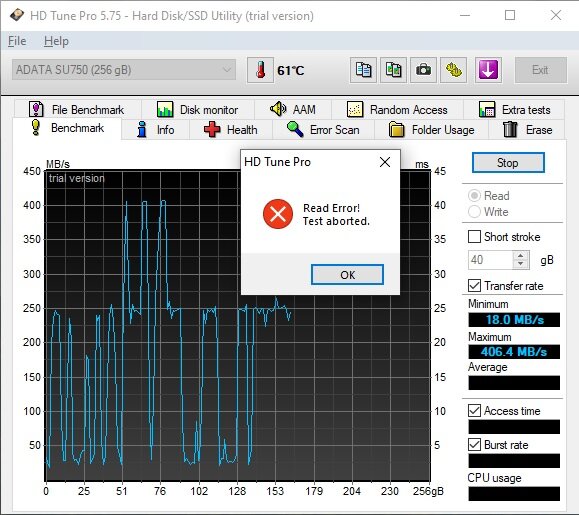The image size is (579, 515).
Task: Toggle the Burst rate checkbox
Action: pyautogui.click(x=474, y=444)
